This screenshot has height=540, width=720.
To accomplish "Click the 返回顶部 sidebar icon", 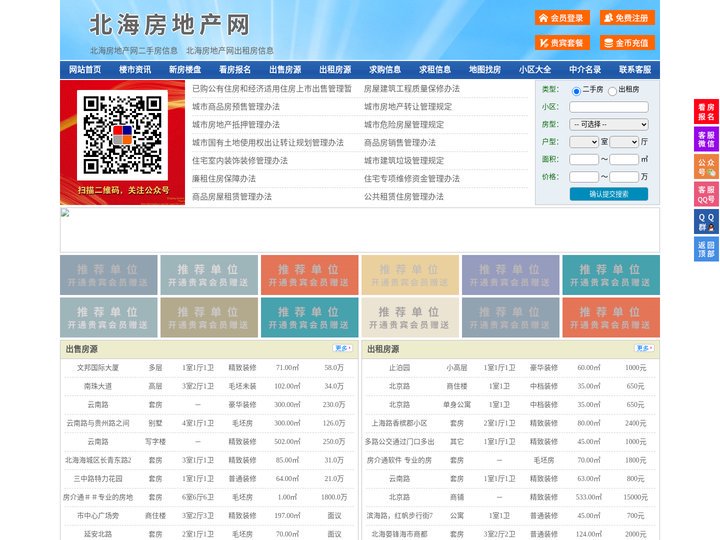I will point(706,249).
